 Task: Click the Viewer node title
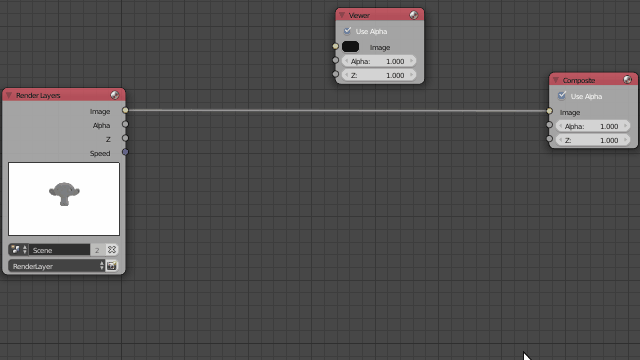[359, 15]
